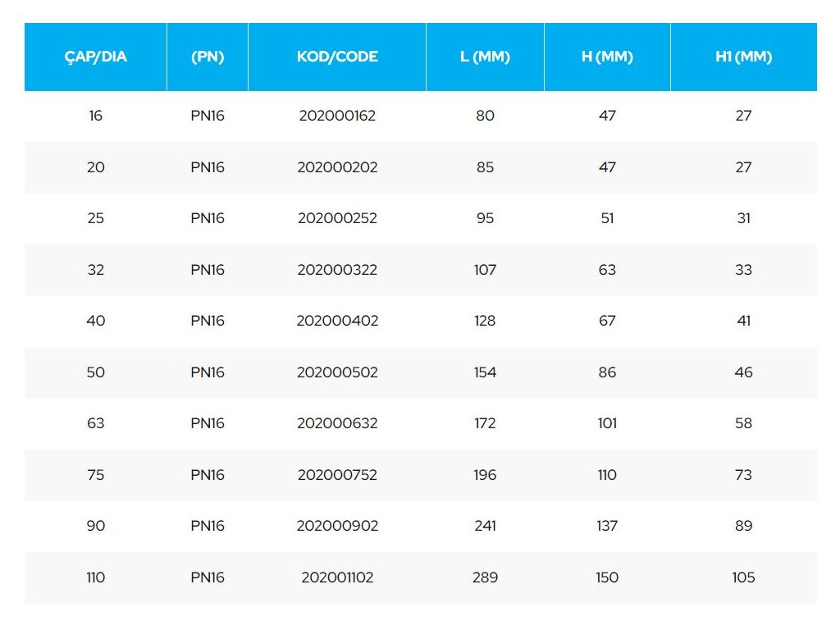The height and width of the screenshot is (630, 840).
Task: Click H1 value 73
Action: coord(743,475)
